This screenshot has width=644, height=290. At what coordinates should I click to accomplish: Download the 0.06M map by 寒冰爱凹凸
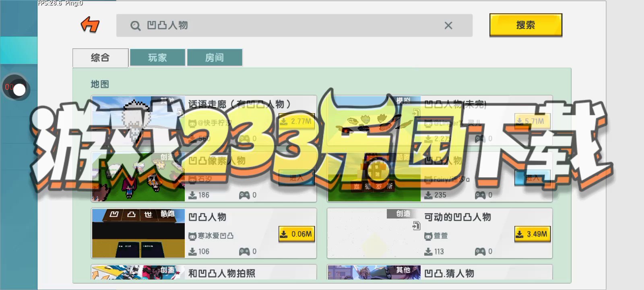coord(296,234)
